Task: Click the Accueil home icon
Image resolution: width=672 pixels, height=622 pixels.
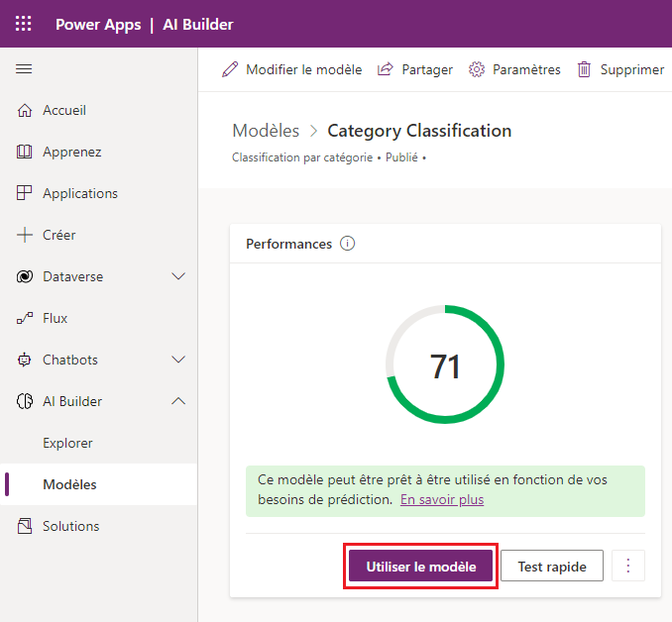Action: tap(25, 110)
